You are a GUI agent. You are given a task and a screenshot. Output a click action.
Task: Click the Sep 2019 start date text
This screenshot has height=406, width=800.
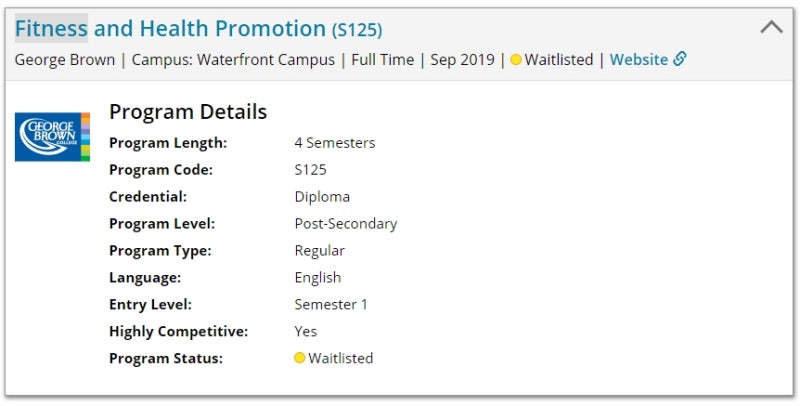(462, 60)
